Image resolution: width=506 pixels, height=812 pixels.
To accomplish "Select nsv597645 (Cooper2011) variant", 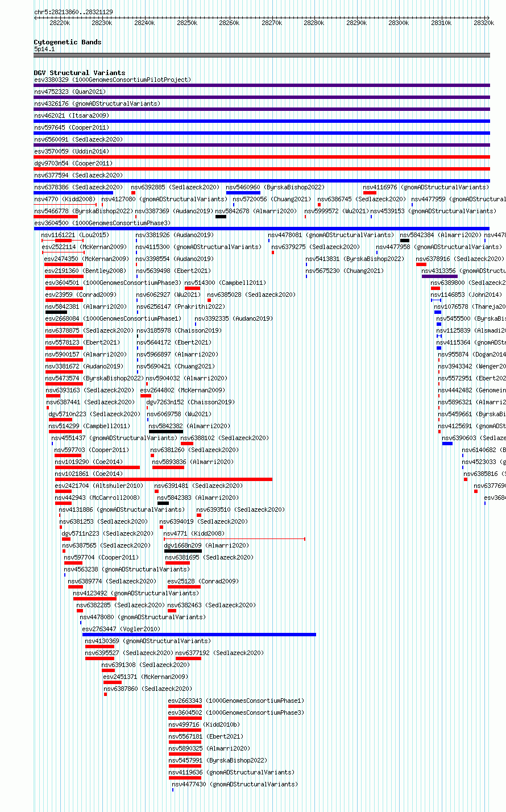I will (72, 127).
